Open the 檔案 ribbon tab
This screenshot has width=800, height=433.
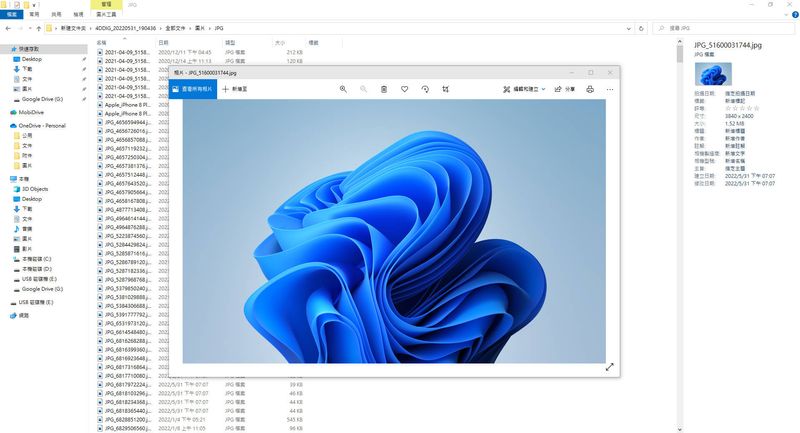(x=11, y=14)
